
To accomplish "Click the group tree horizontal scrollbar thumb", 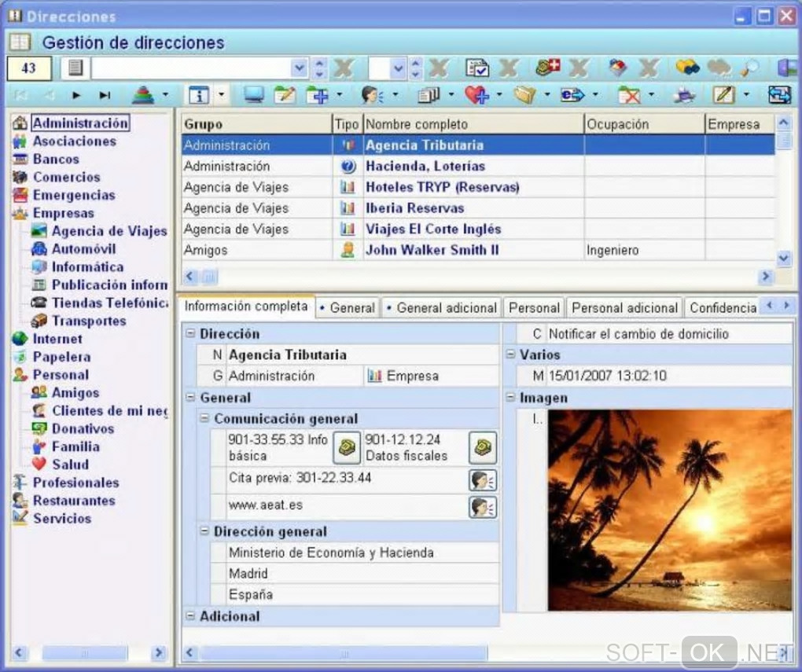I will tap(85, 652).
